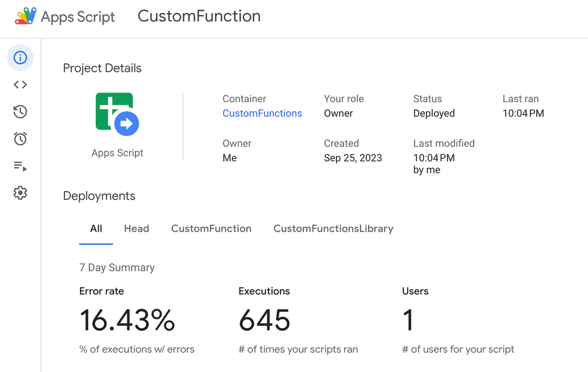Click '# of times your scripts ran' caption

[x=298, y=350]
